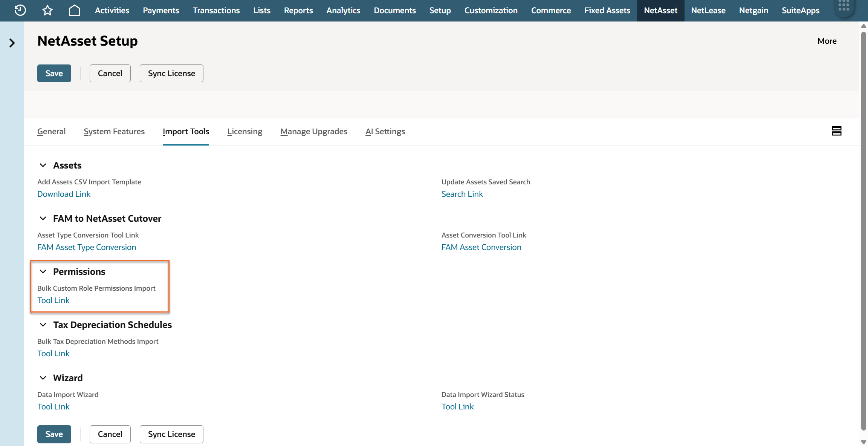Open Bulk Tax Depreciation Methods Tool Link
This screenshot has width=868, height=446.
coord(53,353)
